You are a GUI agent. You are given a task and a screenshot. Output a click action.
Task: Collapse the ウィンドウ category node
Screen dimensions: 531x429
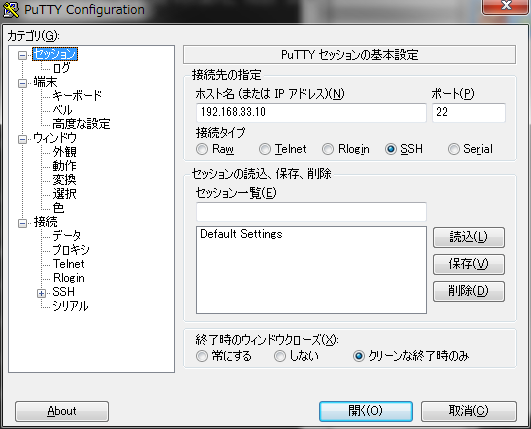22,139
